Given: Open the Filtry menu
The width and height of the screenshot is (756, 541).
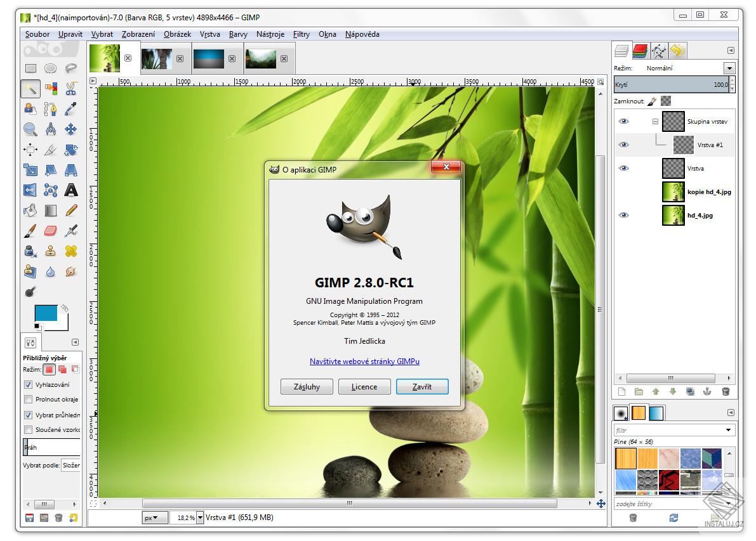Looking at the screenshot, I should pos(302,34).
